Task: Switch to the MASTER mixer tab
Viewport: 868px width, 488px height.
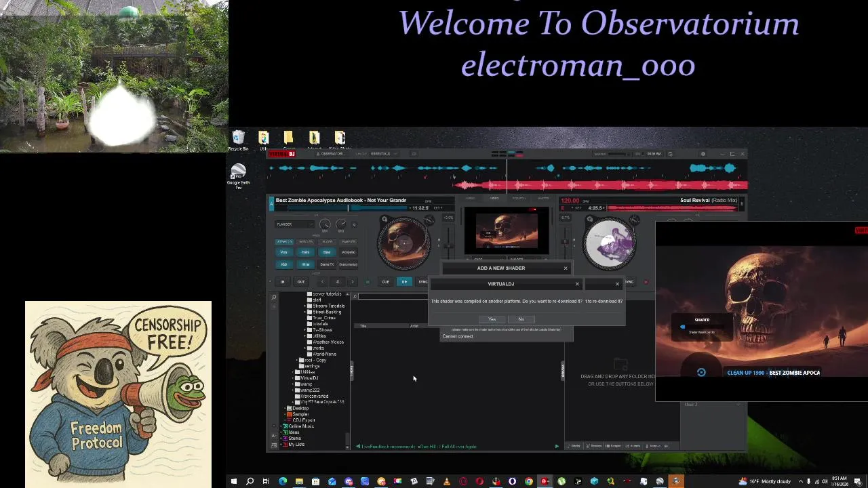Action: [x=543, y=199]
